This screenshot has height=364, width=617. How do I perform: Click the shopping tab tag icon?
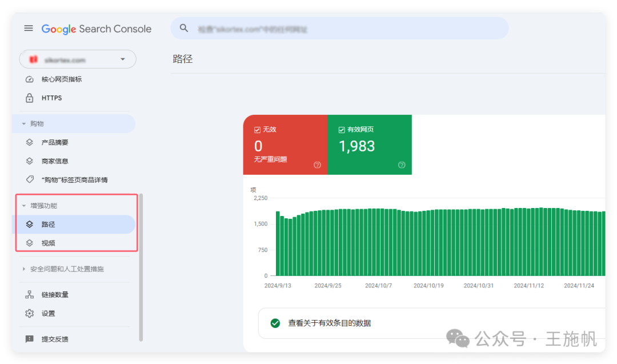click(30, 179)
